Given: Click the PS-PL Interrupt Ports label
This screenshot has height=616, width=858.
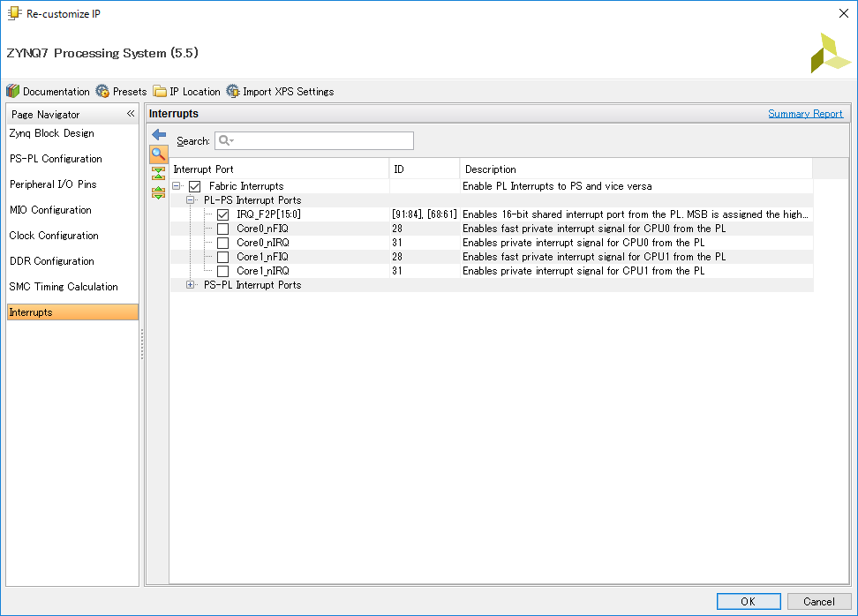Looking at the screenshot, I should pos(252,285).
